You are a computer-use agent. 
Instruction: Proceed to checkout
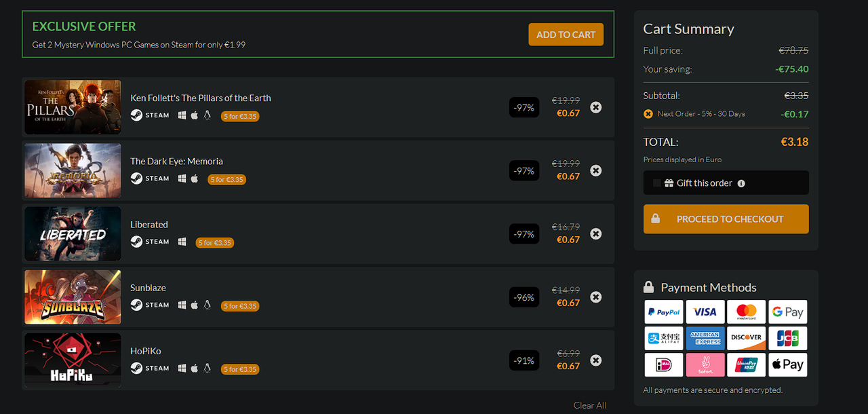(726, 219)
